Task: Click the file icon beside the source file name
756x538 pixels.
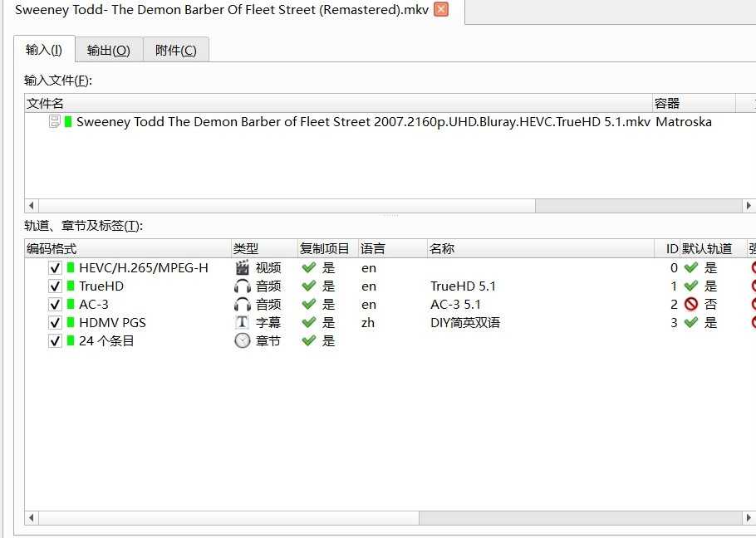Action: tap(55, 121)
